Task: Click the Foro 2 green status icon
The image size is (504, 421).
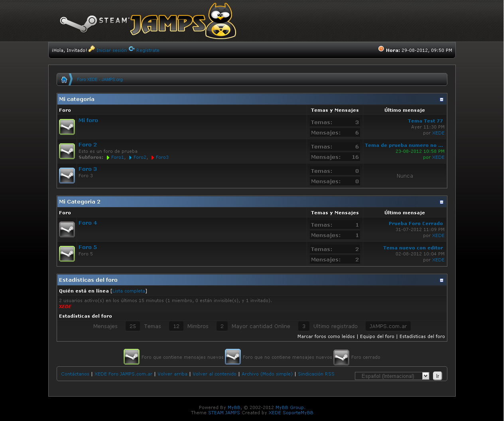Action: pos(67,151)
